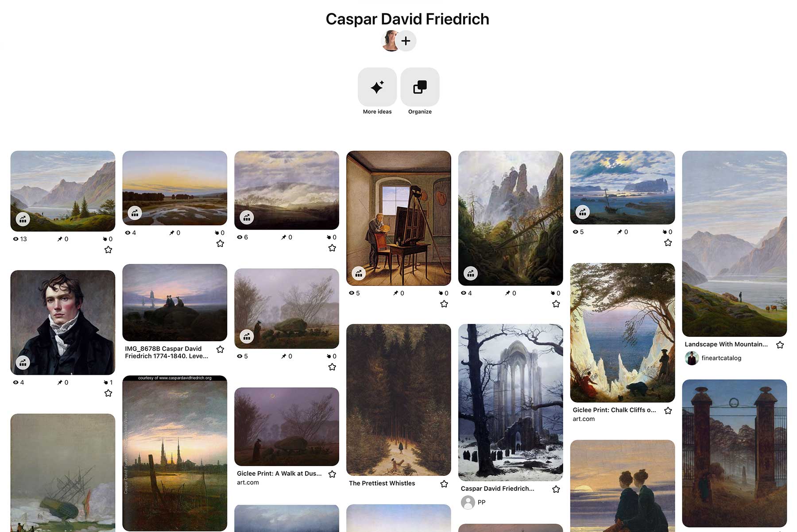Screen dimensions: 797x532
Task: Click the Organize board icon
Action: 420,87
